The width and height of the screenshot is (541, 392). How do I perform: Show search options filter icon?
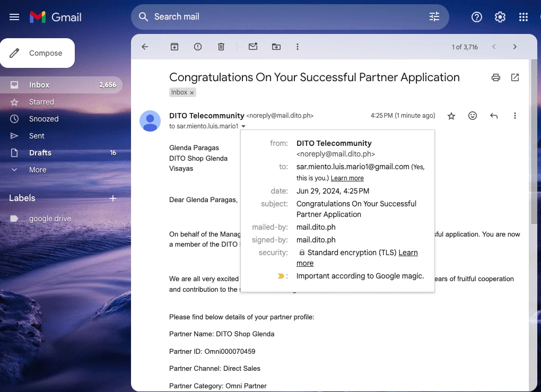coord(434,16)
